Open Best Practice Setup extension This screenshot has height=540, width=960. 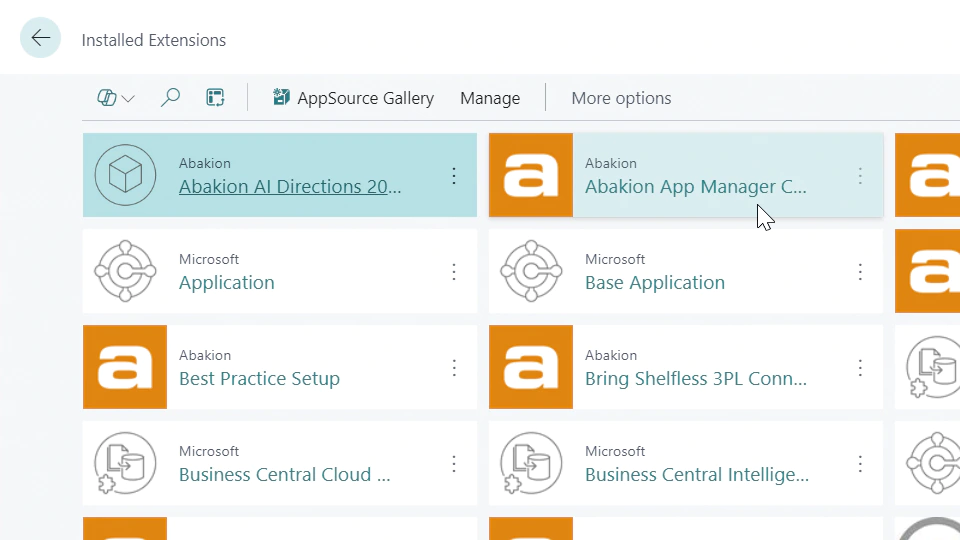click(x=259, y=378)
